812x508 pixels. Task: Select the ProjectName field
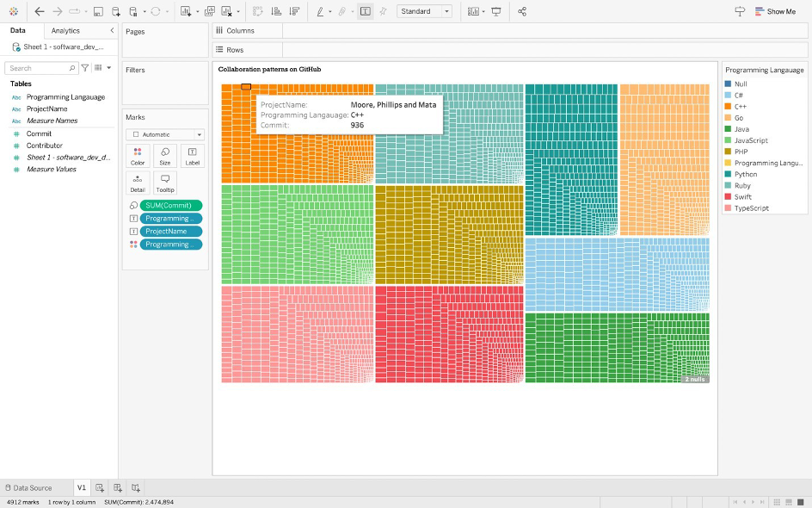point(46,108)
